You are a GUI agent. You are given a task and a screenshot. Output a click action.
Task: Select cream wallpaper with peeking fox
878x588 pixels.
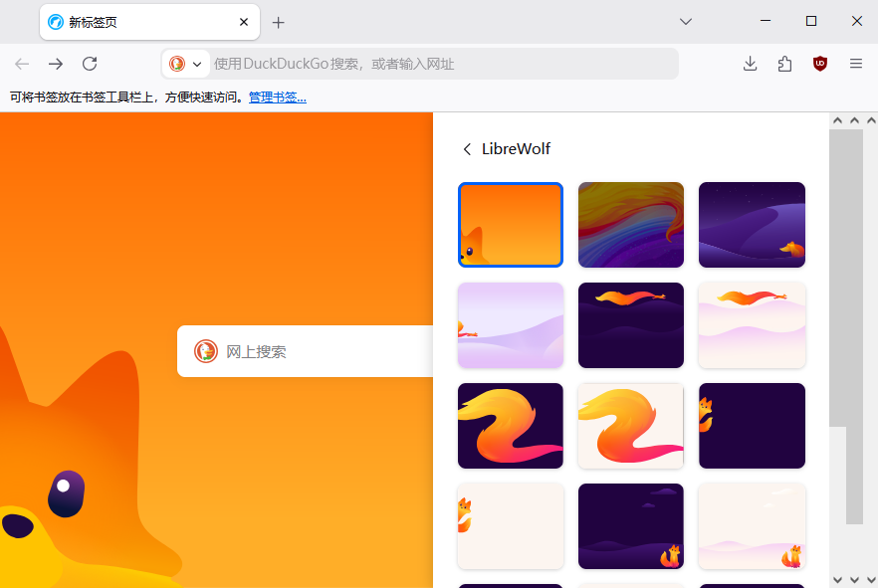pos(510,526)
